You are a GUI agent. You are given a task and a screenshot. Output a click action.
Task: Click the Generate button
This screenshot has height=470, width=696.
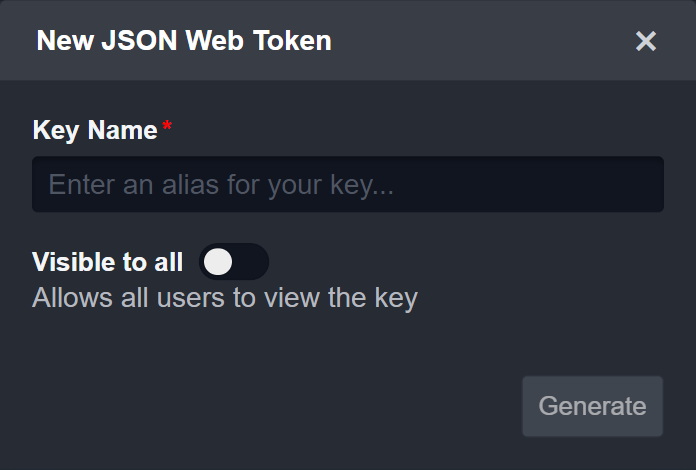(592, 406)
